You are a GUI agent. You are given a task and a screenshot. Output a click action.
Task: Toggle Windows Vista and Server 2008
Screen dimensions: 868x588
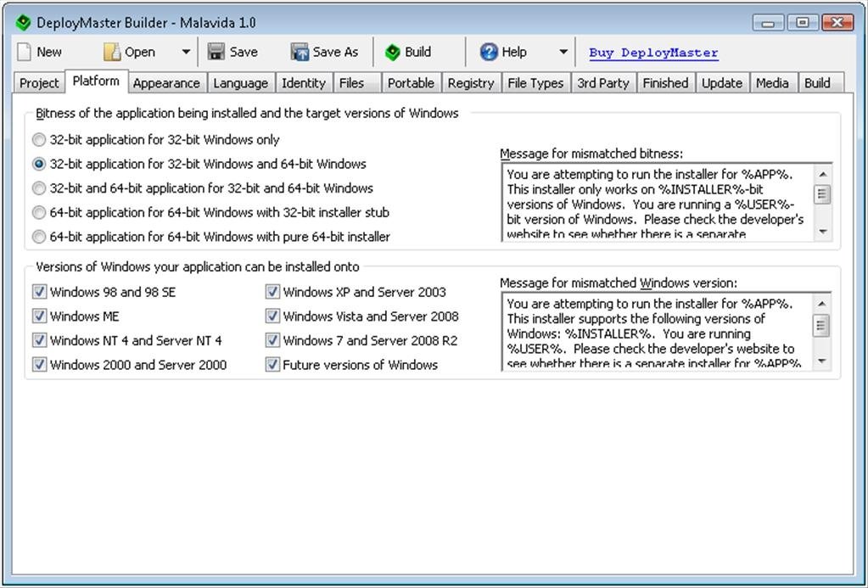pos(272,316)
